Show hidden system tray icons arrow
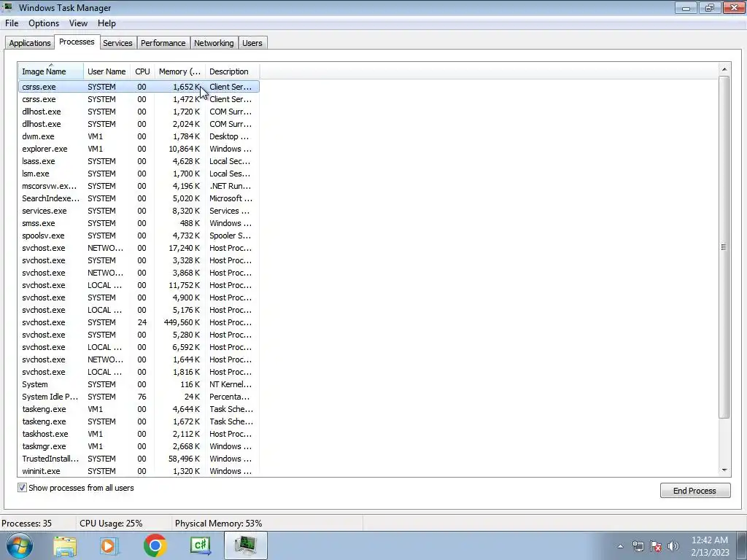The width and height of the screenshot is (747, 560). (x=620, y=547)
